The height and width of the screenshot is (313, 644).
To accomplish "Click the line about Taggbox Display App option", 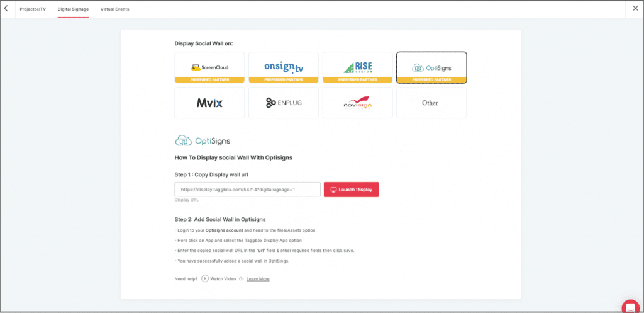I will 238,241.
